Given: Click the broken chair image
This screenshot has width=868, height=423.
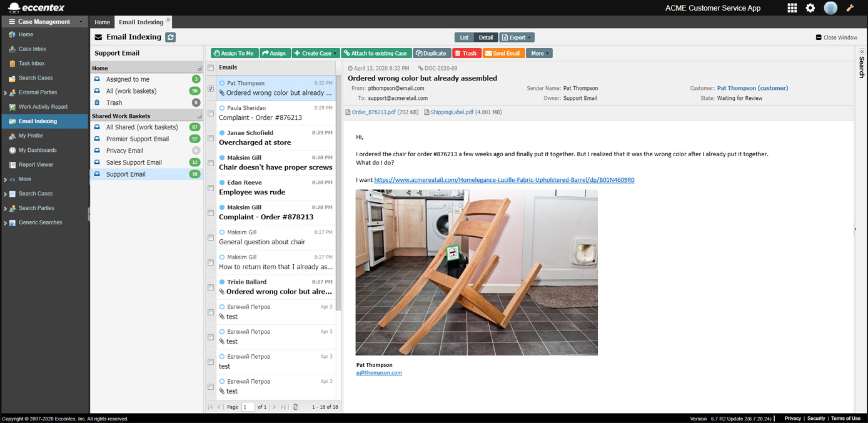Looking at the screenshot, I should point(477,272).
